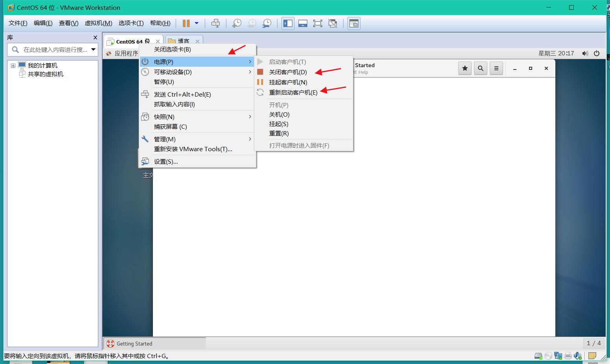Click the take snapshot toolbar icon
Screen dimensions: 610x364
[x=237, y=23]
